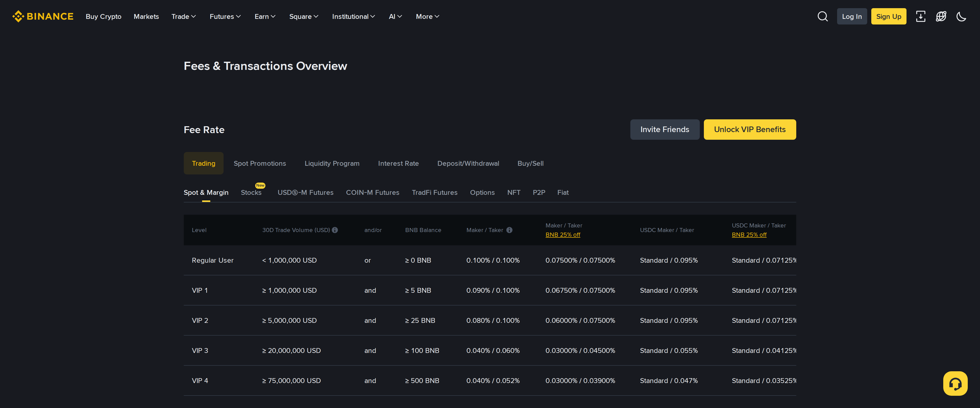Select the Options sub-tab
The height and width of the screenshot is (408, 980).
[482, 193]
